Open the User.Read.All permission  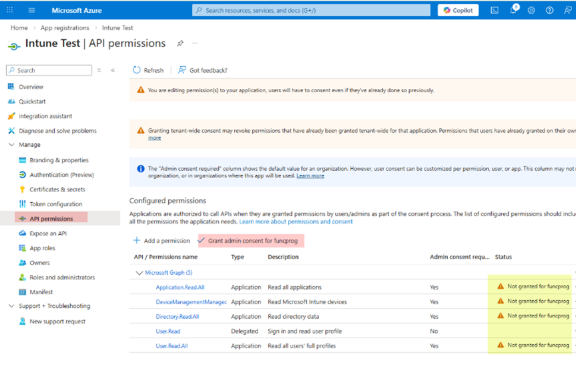point(172,346)
